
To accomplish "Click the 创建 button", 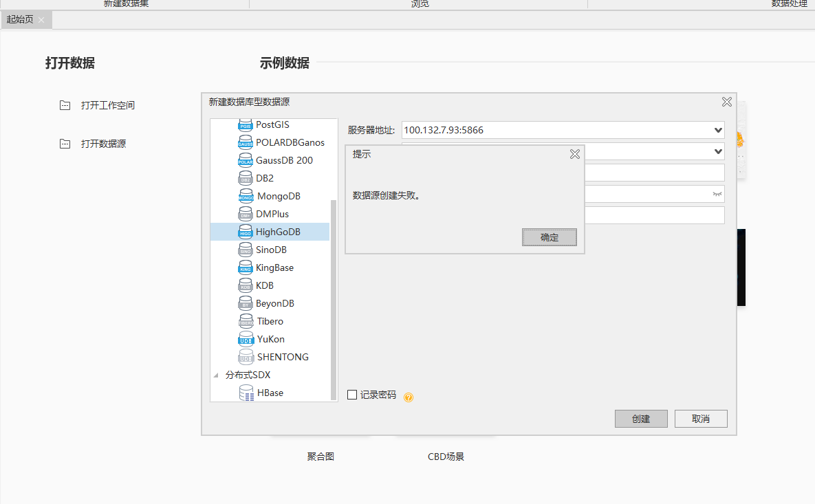I will (641, 419).
